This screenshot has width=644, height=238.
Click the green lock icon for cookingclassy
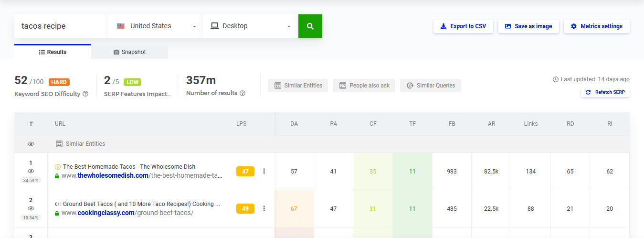57,213
